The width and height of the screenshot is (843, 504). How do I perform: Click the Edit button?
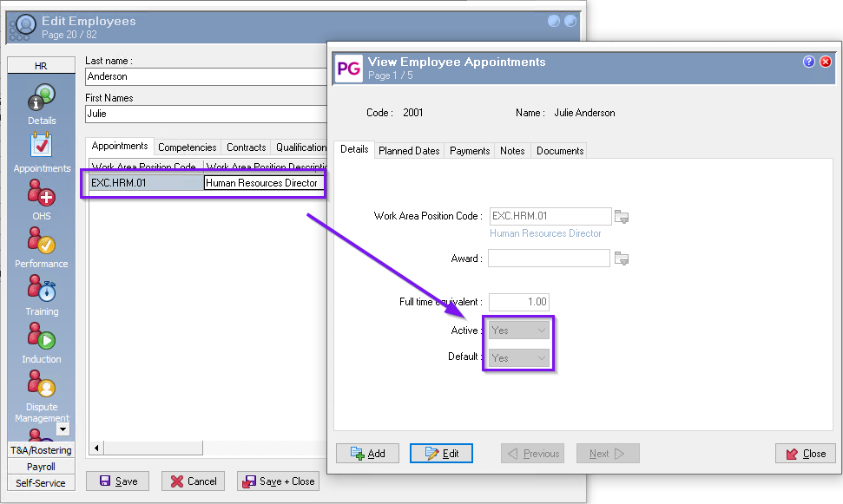pyautogui.click(x=441, y=454)
